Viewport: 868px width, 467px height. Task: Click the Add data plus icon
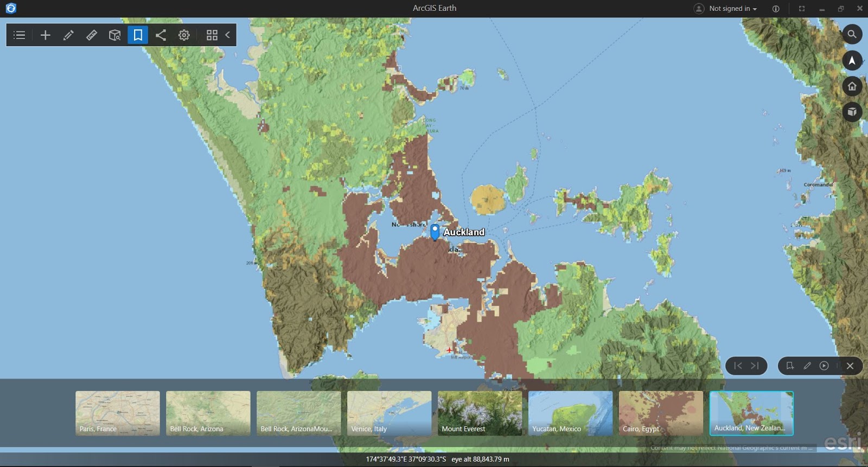pos(46,35)
